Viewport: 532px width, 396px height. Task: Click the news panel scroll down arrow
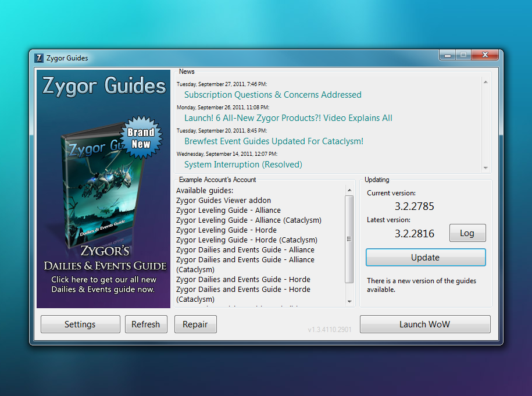(x=485, y=168)
